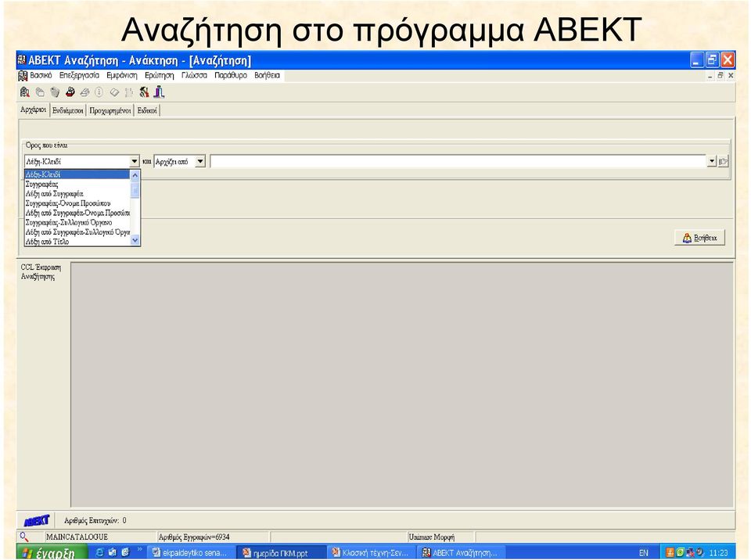The height and width of the screenshot is (560, 751).
Task: Click the greyed info circle toolbar icon
Action: tap(99, 92)
